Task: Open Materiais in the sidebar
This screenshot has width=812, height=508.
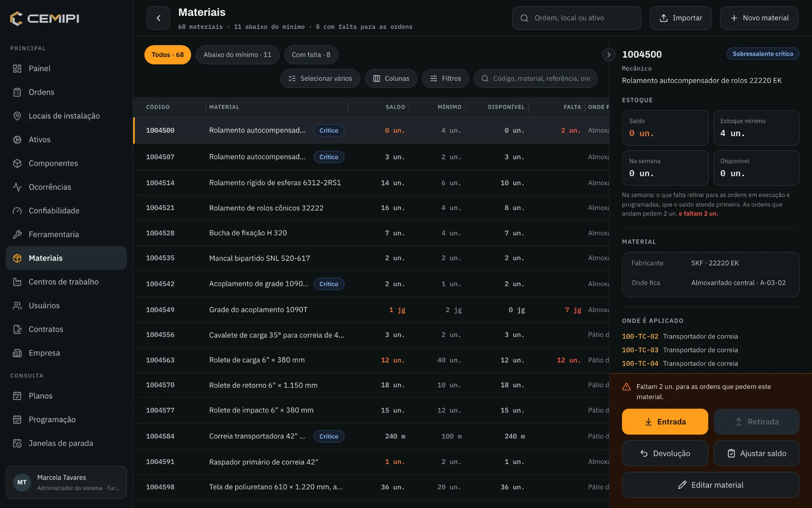Action: click(x=66, y=258)
